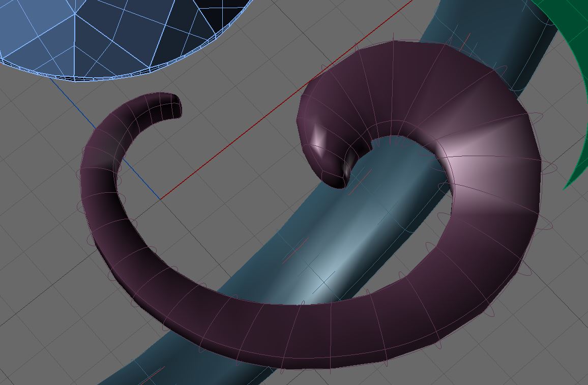Viewport: 588px width, 385px height.
Task: Select the center vertex of the wireframe sphere
Action: [76, 13]
